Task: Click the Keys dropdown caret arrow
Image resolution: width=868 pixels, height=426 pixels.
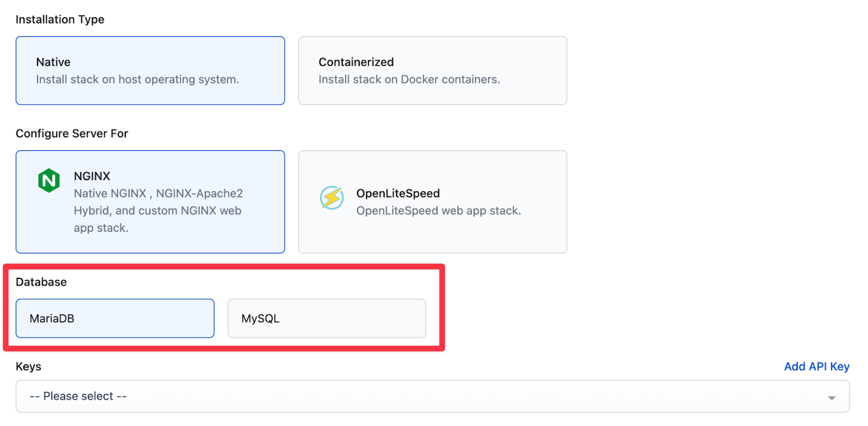Action: tap(831, 398)
